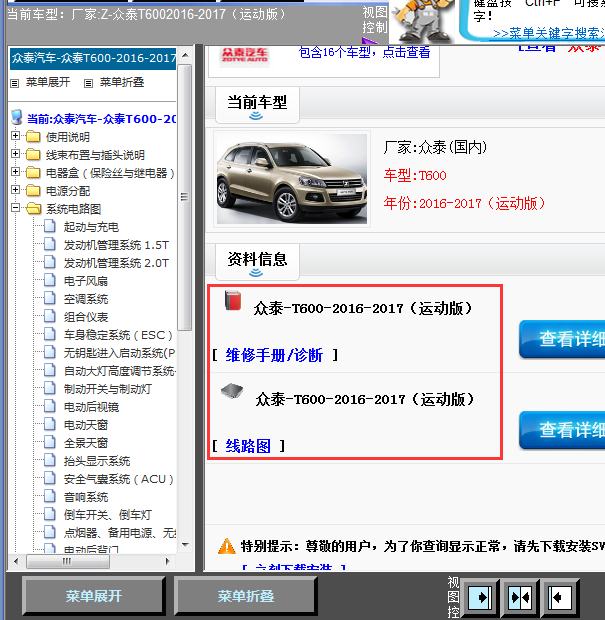Select 无钥匙进入启动系统 item
The image size is (605, 620).
pyautogui.click(x=119, y=353)
